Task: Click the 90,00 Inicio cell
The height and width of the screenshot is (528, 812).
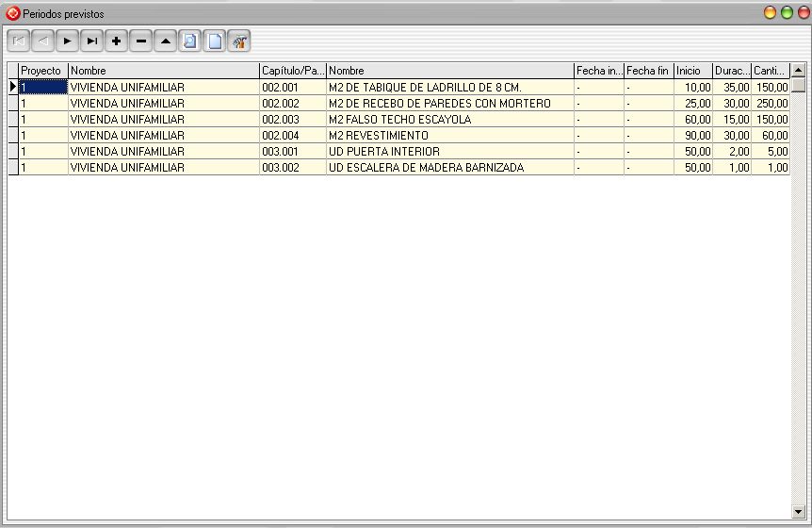Action: (x=692, y=136)
